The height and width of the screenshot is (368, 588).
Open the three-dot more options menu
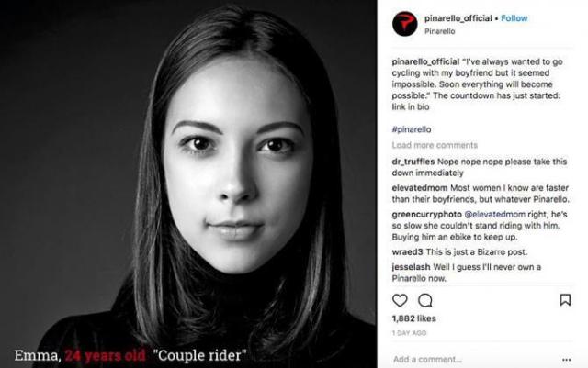tap(566, 360)
